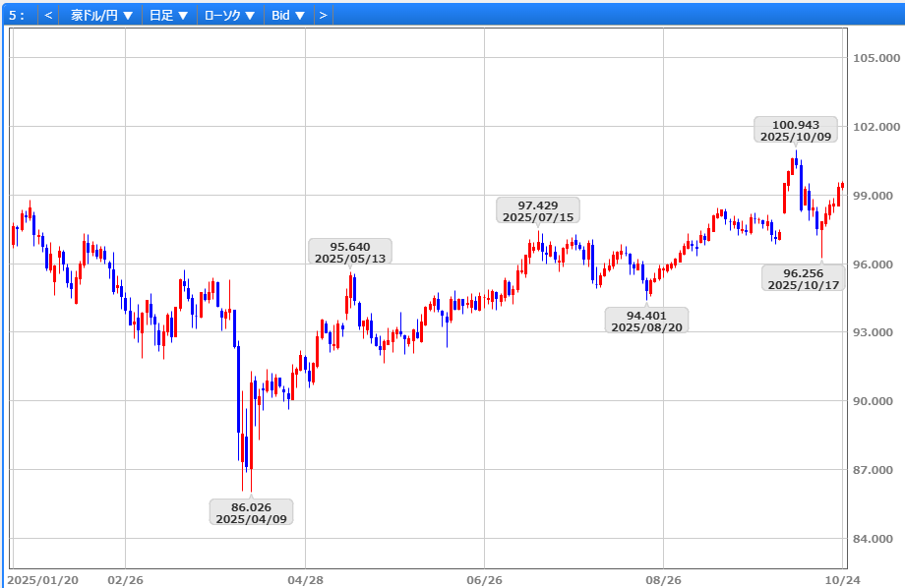Click the 02/26 date axis label
The image size is (905, 588).
(125, 580)
